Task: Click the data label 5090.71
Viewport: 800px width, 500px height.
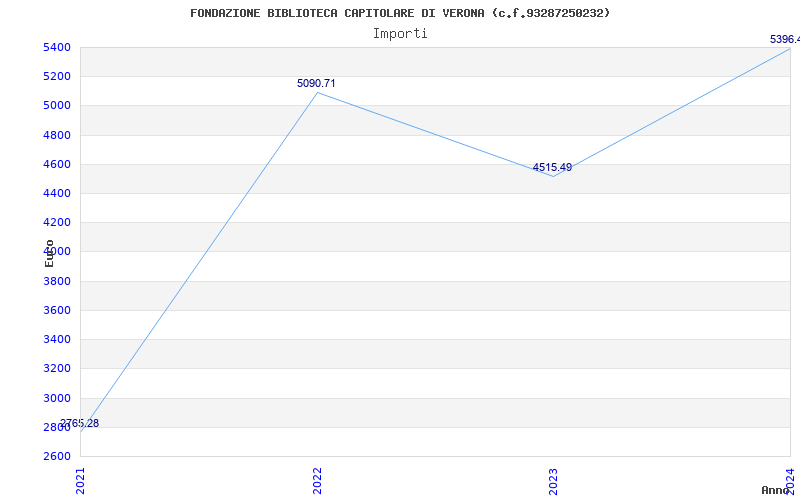Action: pos(316,83)
